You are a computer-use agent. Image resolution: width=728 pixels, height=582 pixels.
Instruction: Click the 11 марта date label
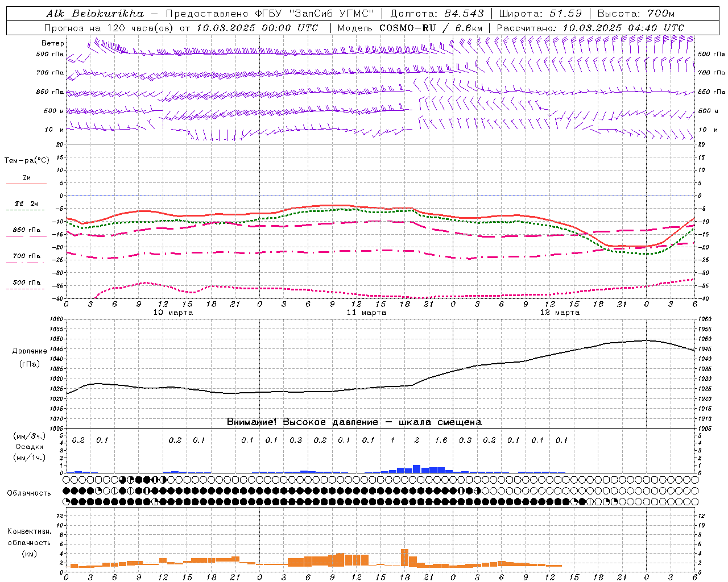click(x=366, y=313)
